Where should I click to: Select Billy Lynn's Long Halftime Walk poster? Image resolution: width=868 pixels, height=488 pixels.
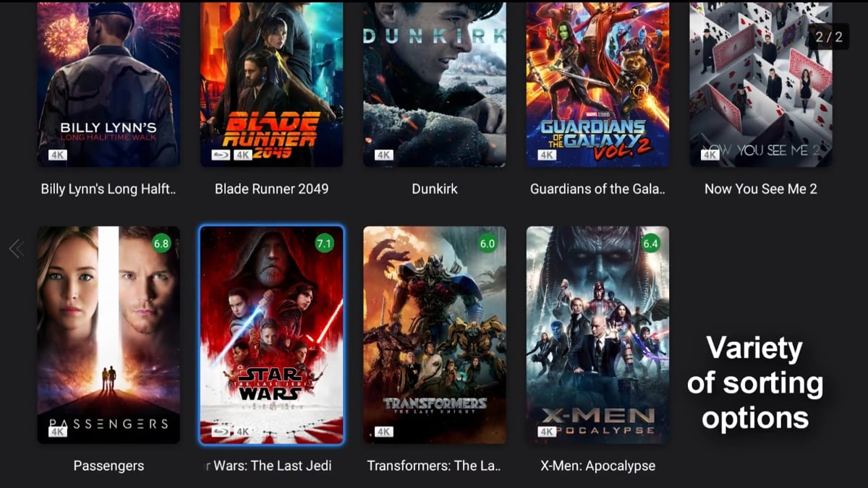109,84
